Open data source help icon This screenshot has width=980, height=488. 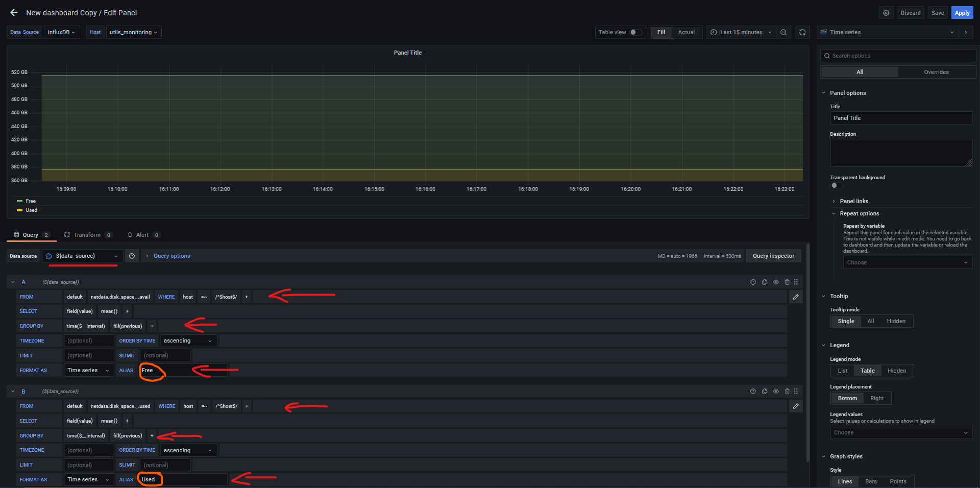click(x=132, y=256)
